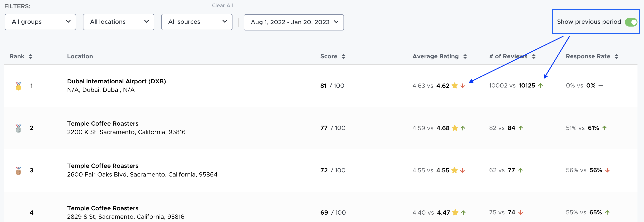Viewport: 644px width, 222px height.
Task: Click the red down arrow beside rating 4.55
Action: pyautogui.click(x=463, y=170)
